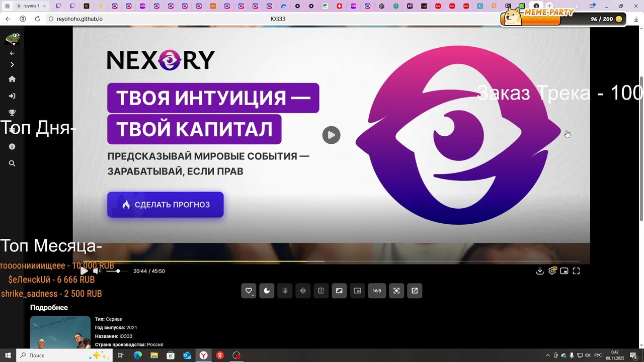Click the focus frame capture button

pos(396,291)
